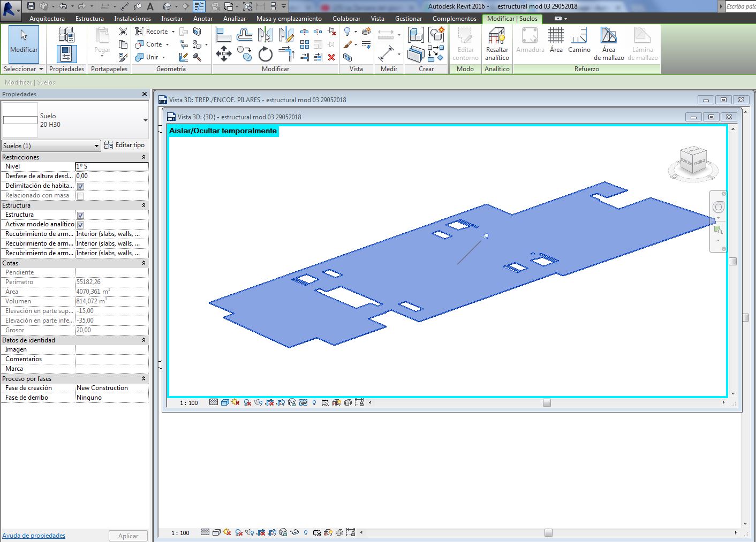Open the Suelos (1) selector dropdown
The width and height of the screenshot is (756, 542).
click(x=97, y=145)
